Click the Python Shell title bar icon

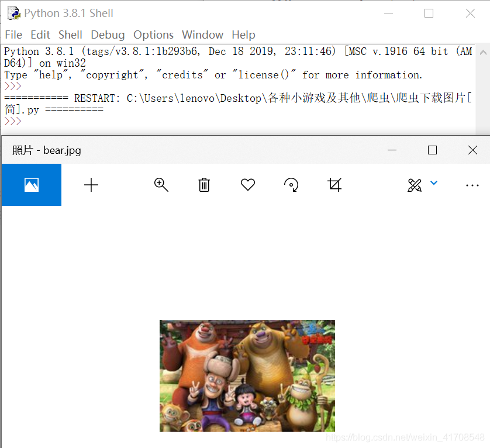[14, 13]
